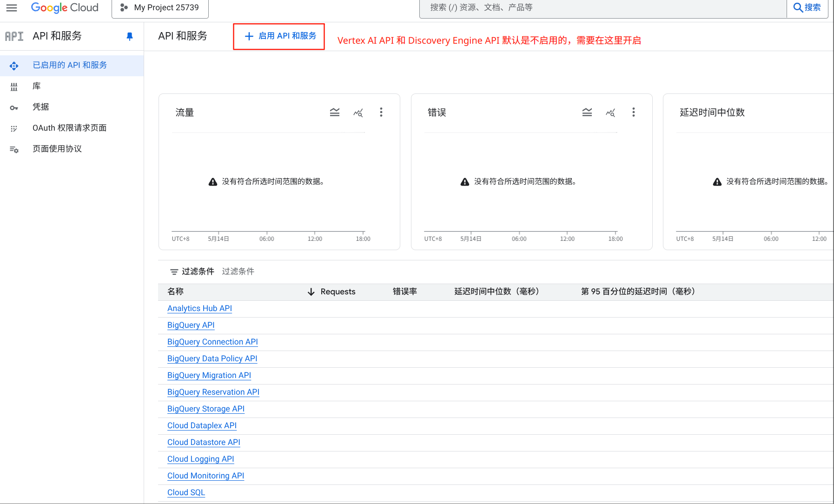
Task: Open Cloud Dataplex API link
Action: pos(202,425)
